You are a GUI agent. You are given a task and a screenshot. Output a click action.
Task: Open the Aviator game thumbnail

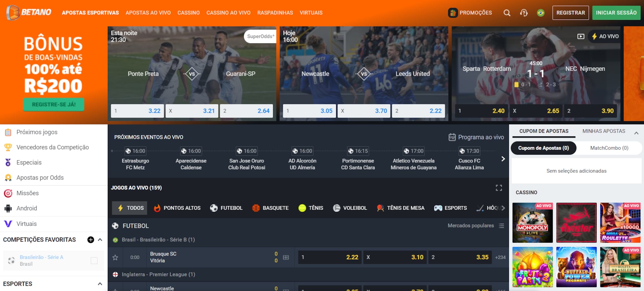click(576, 223)
